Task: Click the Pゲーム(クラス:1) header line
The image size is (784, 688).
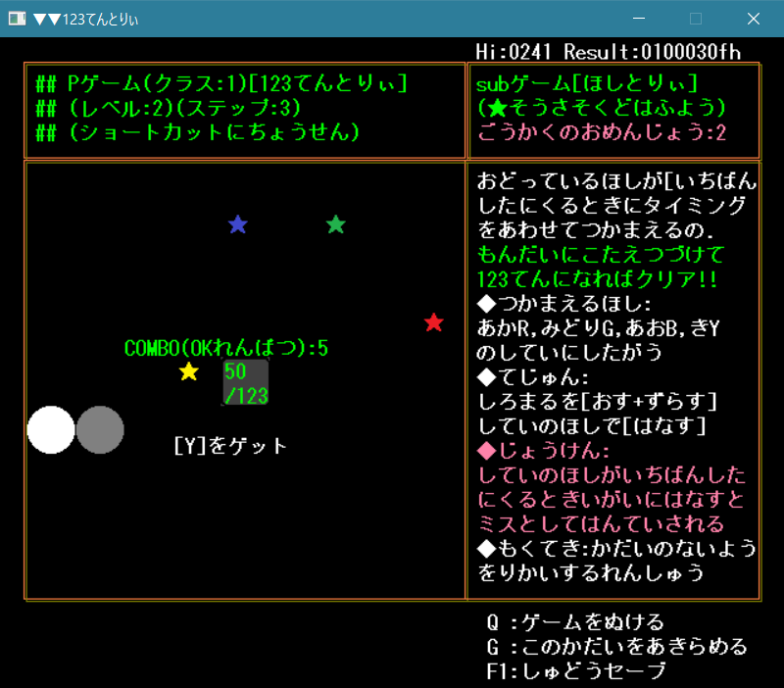Action: (x=222, y=83)
